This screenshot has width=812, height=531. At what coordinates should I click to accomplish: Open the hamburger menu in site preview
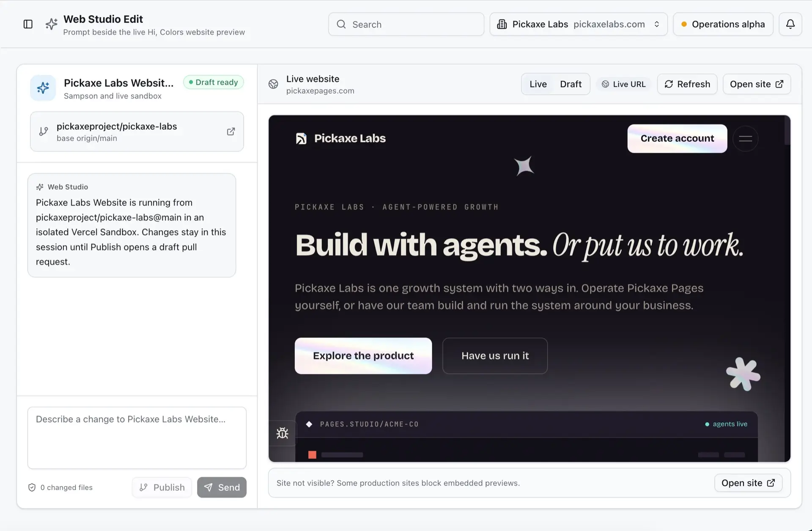(745, 139)
